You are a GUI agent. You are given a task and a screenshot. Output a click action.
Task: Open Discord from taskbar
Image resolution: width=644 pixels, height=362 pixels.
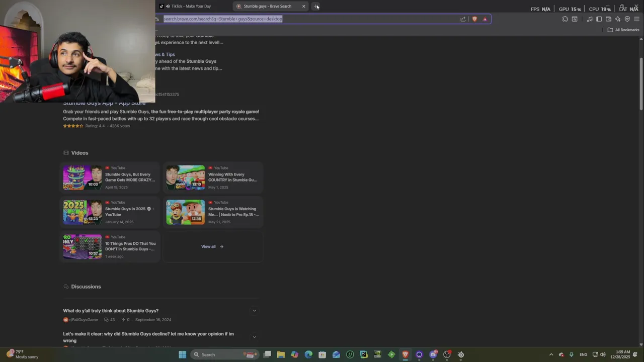(x=433, y=354)
